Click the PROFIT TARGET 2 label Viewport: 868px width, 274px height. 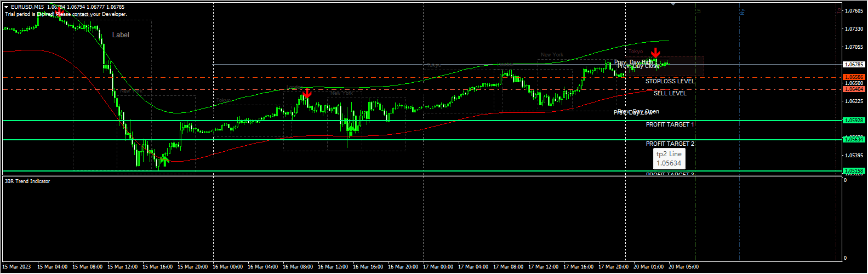click(670, 144)
